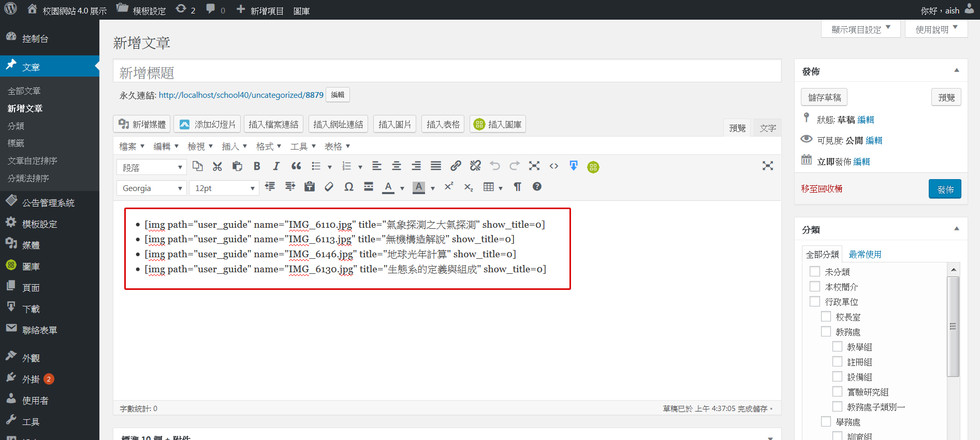Insert a special character with Omega icon
Screen dimensions: 980x440
pos(349,187)
